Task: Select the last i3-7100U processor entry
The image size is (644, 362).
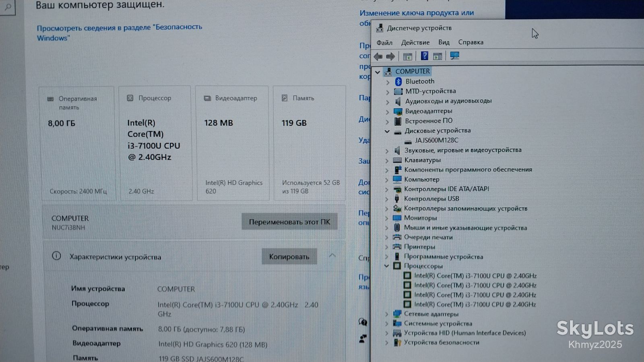Action: (x=475, y=304)
